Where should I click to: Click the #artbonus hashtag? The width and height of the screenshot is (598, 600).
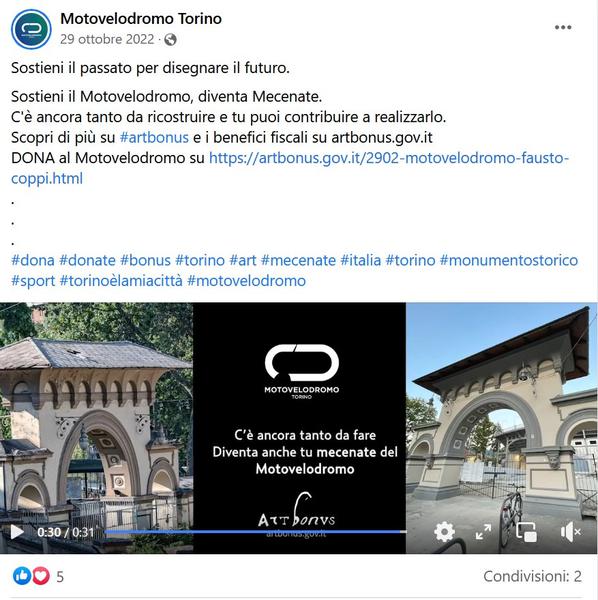point(154,137)
